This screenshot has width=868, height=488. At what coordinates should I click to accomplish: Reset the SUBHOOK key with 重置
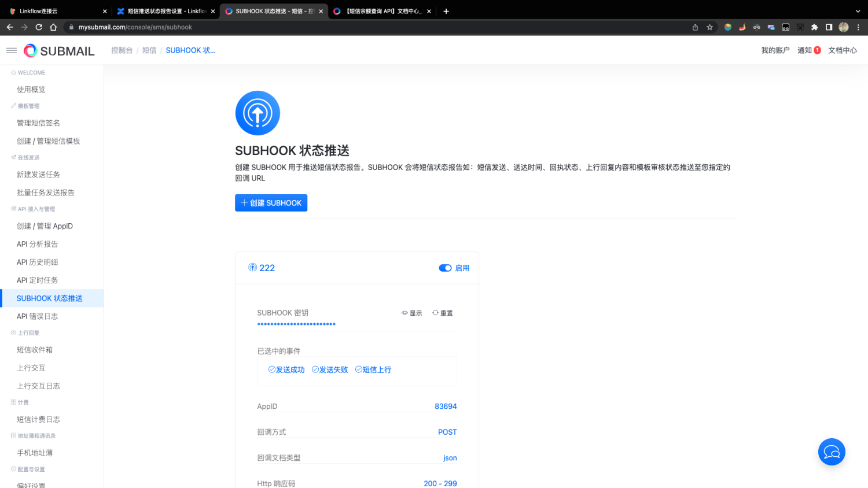(x=443, y=313)
